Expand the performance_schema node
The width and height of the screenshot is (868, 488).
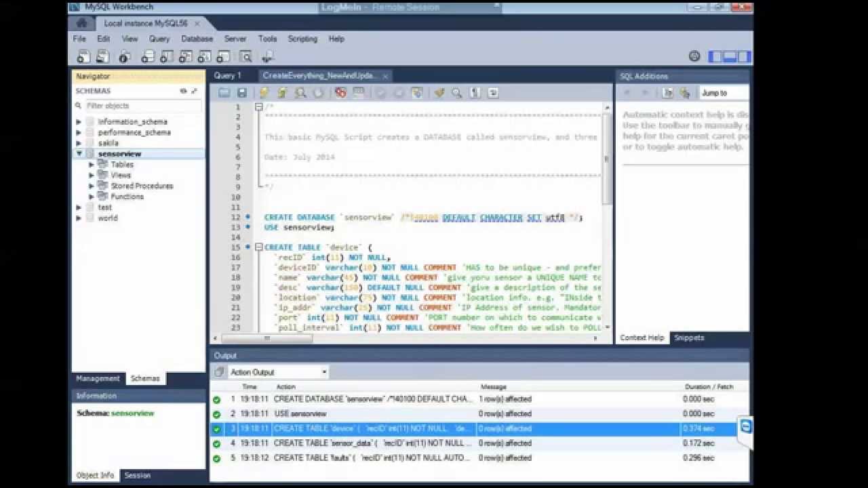(79, 133)
